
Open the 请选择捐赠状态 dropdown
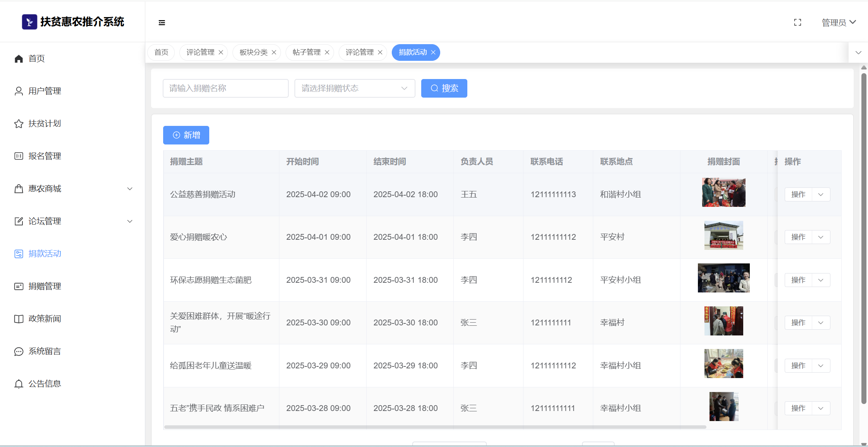point(355,88)
